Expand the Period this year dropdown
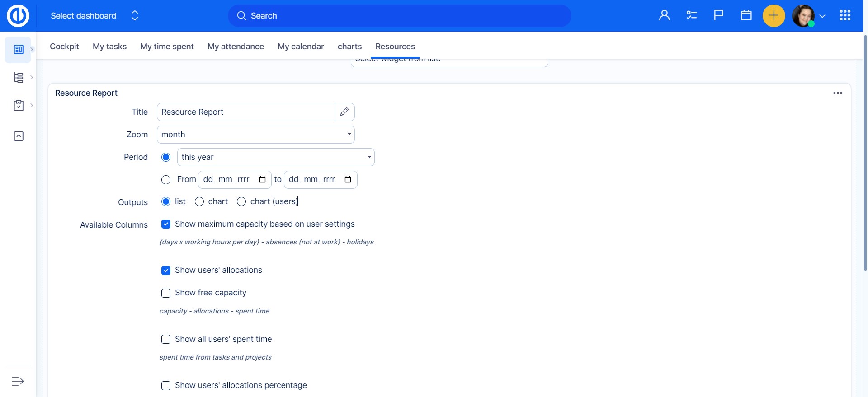Screen dimensions: 868x397 [275, 157]
